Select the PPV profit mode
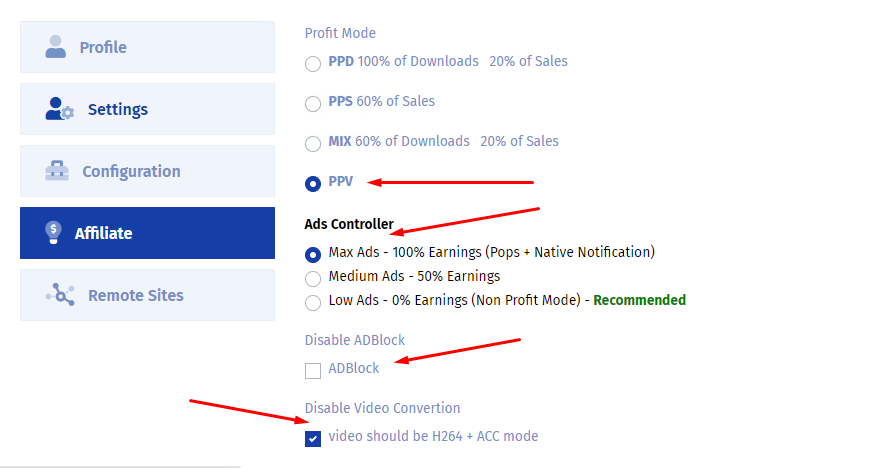Screen dimensions: 883x468 click(x=313, y=183)
